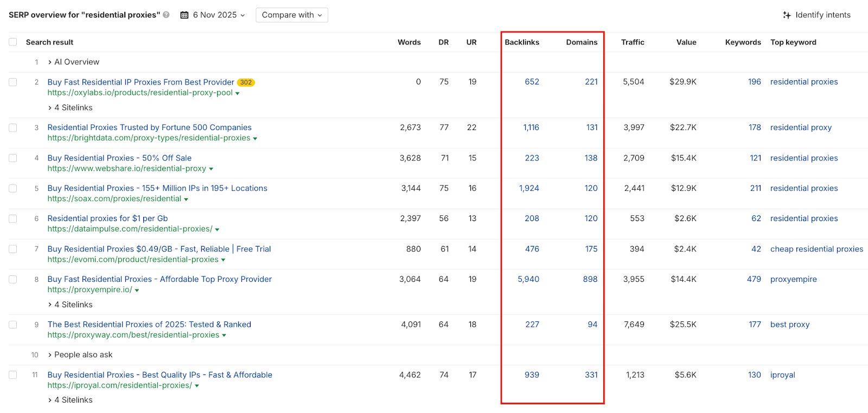This screenshot has width=868, height=413.
Task: Open Residential proxies for $1 per Gb link
Action: click(107, 218)
